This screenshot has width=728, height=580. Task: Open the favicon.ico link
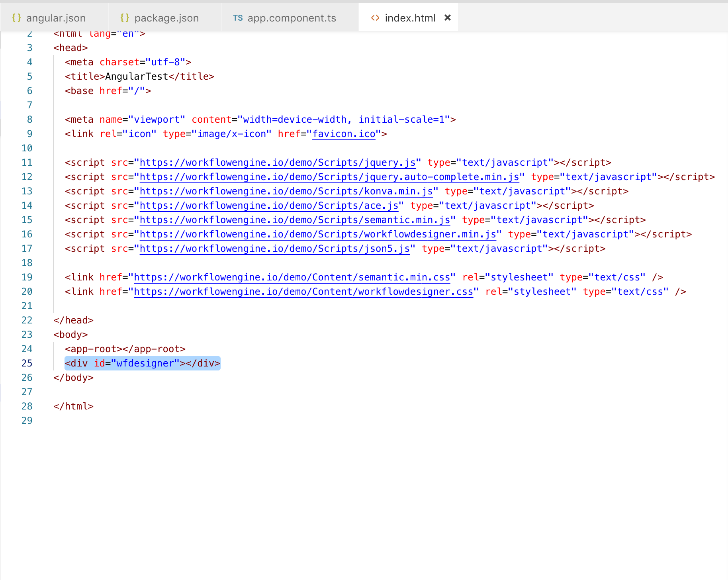(344, 134)
